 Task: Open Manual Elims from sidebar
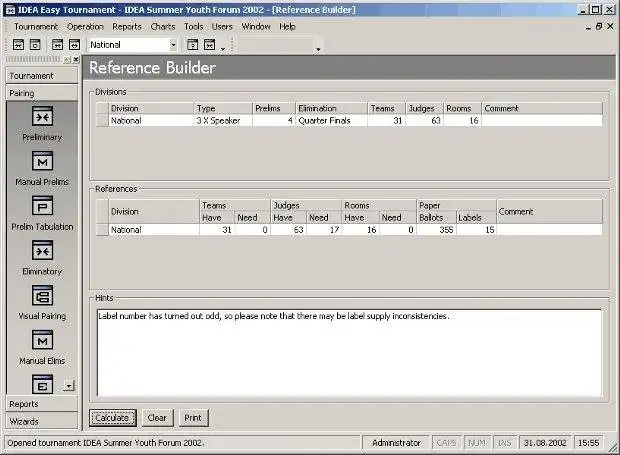(42, 340)
